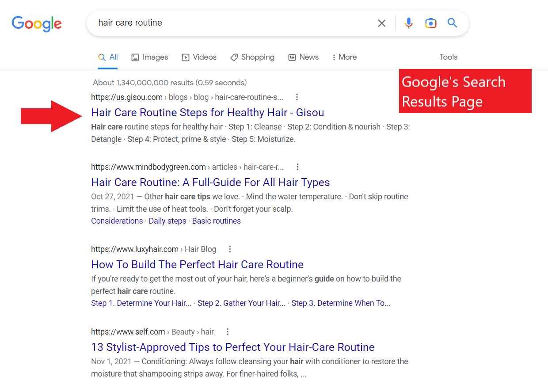Open Hair Care Routine: A Full-Guide For All Hair Types
548x392 pixels.
point(210,182)
